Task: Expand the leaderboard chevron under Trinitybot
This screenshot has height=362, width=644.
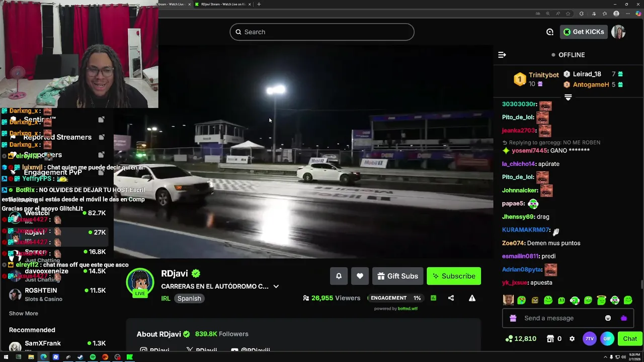Action: click(568, 97)
